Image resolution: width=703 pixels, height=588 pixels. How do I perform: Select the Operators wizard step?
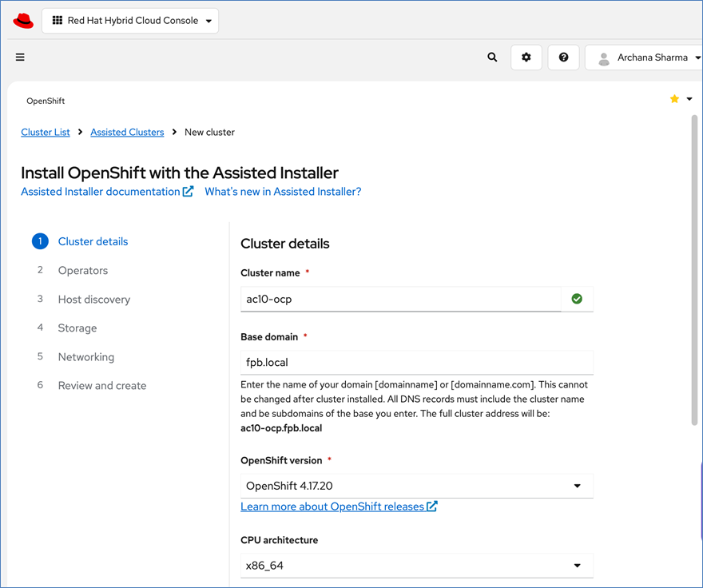point(83,271)
